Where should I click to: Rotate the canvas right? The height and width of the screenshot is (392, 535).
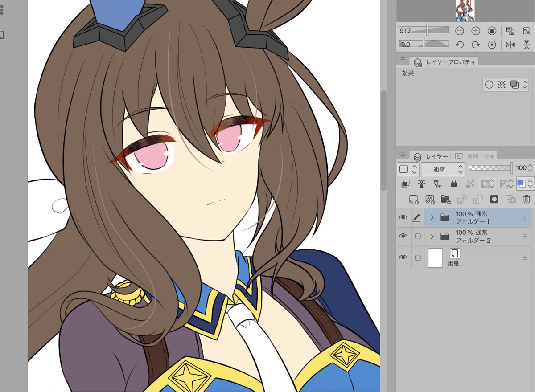(x=476, y=45)
